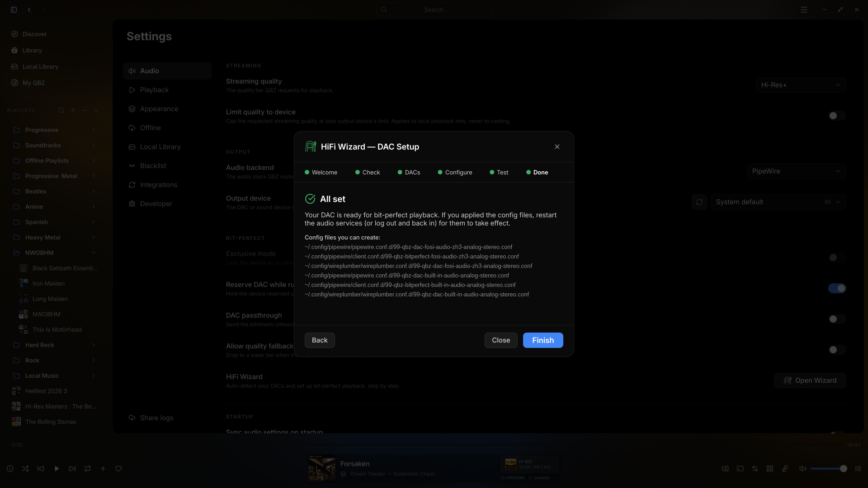Toggle the sidebar panel icon
Screen dimensions: 868x488
[x=14, y=9]
